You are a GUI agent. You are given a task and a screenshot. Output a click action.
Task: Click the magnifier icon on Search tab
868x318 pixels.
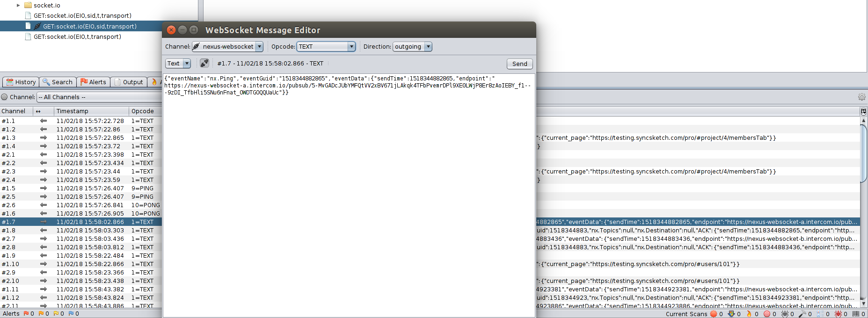pyautogui.click(x=46, y=82)
